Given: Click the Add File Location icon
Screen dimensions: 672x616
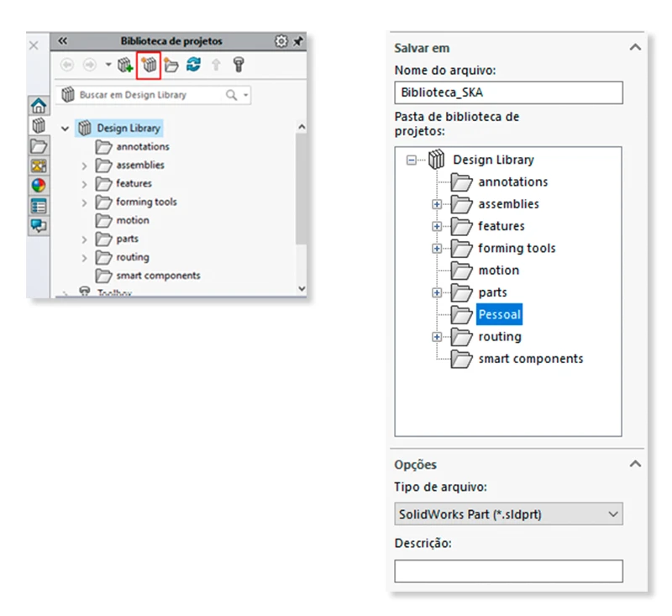Looking at the screenshot, I should pyautogui.click(x=149, y=66).
